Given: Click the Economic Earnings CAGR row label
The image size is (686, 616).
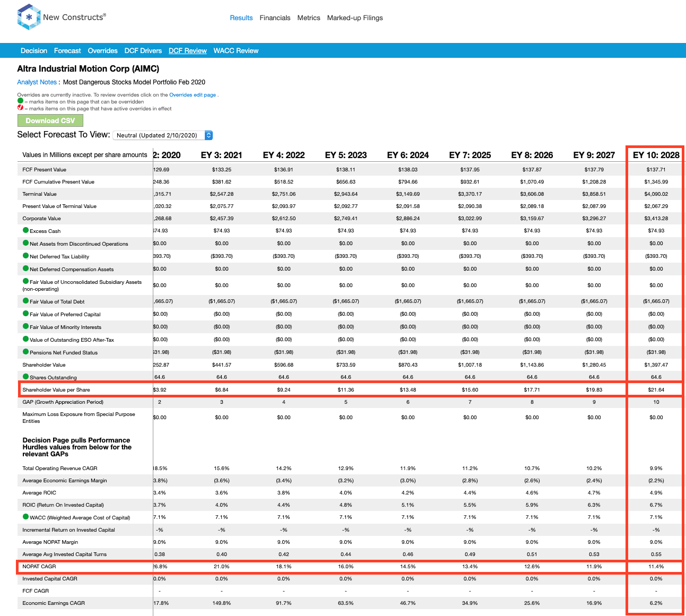Looking at the screenshot, I should pyautogui.click(x=54, y=603).
